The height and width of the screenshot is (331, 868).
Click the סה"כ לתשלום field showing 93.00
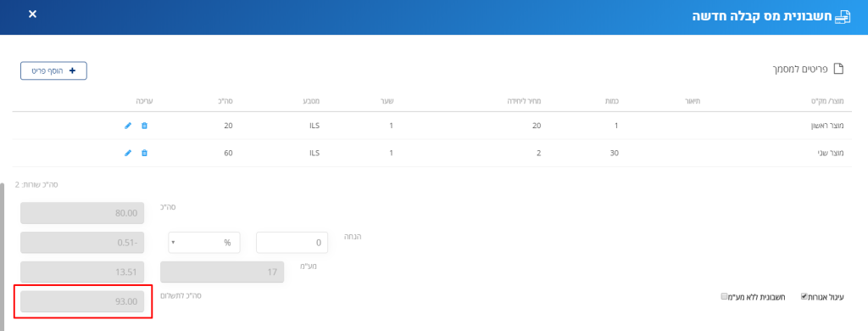[82, 301]
